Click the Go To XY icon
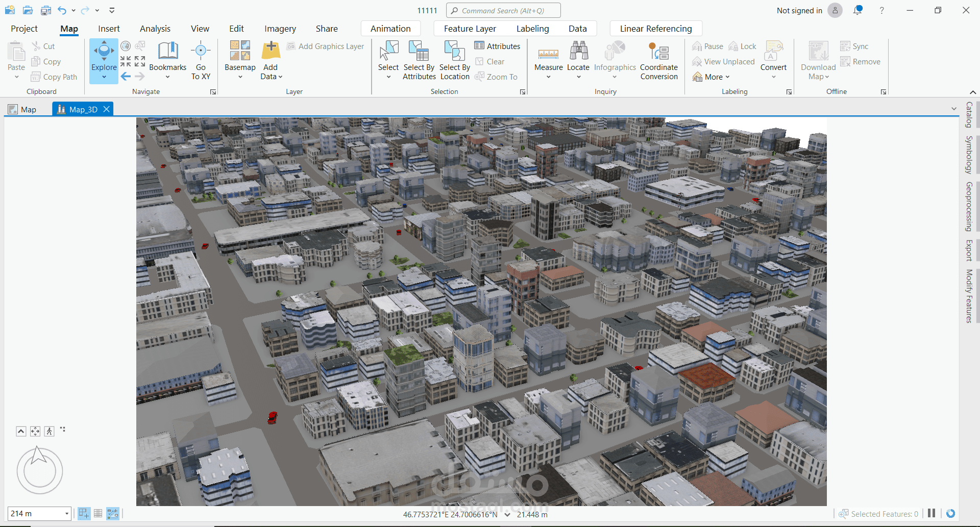Image resolution: width=980 pixels, height=527 pixels. 201,51
